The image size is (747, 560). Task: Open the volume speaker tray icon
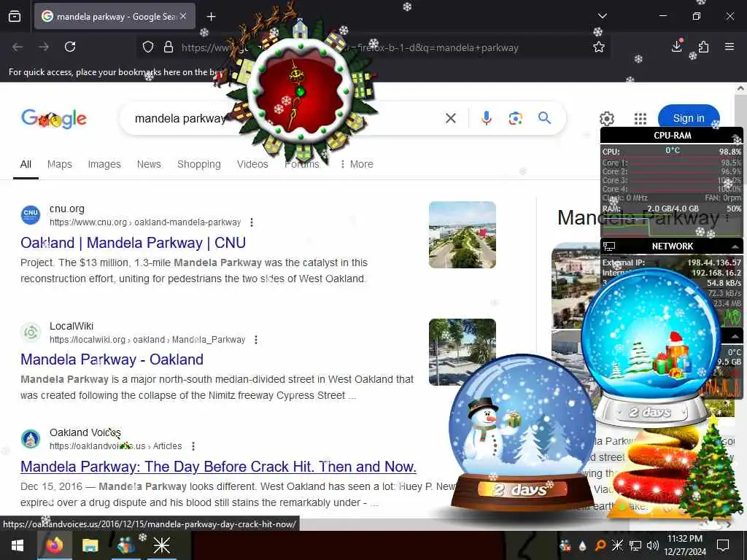[x=652, y=545]
